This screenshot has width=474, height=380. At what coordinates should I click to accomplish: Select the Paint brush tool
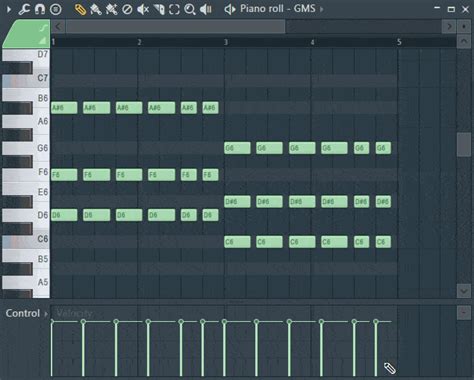[x=96, y=9]
